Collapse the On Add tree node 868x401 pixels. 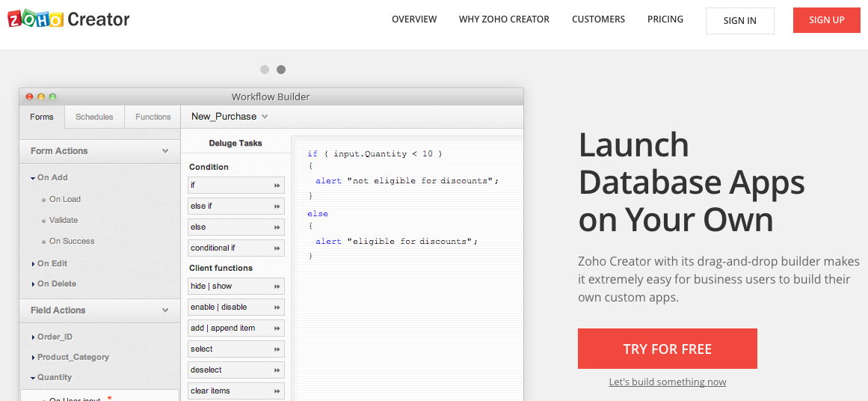click(x=34, y=178)
